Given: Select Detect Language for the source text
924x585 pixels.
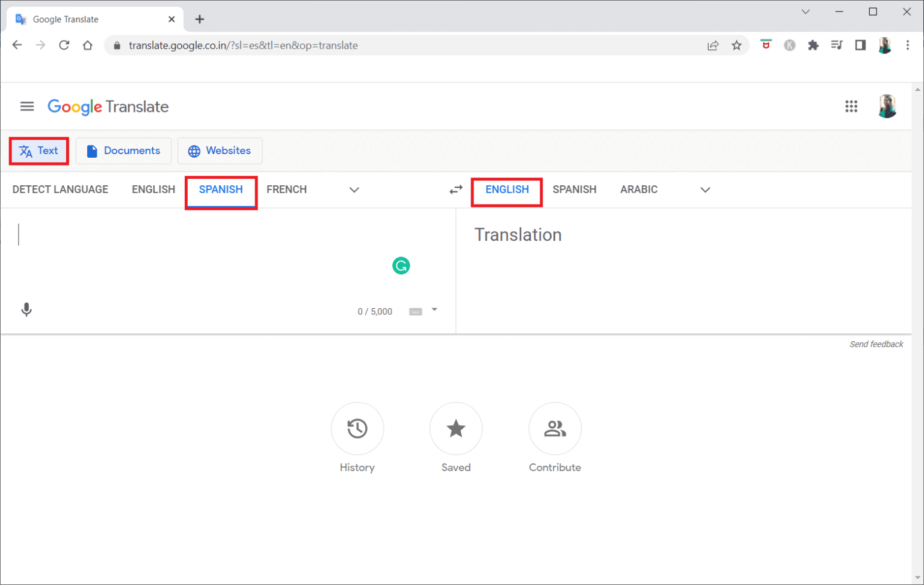Looking at the screenshot, I should (x=60, y=189).
